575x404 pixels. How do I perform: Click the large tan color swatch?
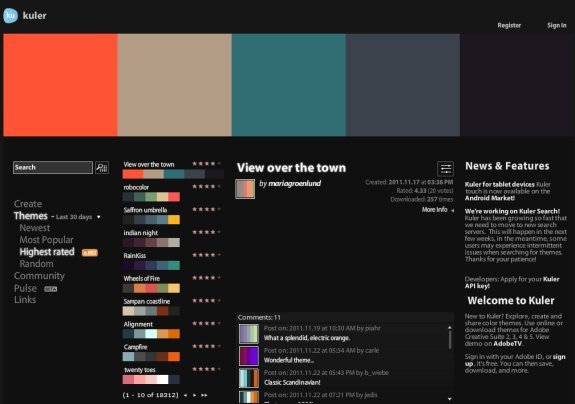[x=175, y=85]
